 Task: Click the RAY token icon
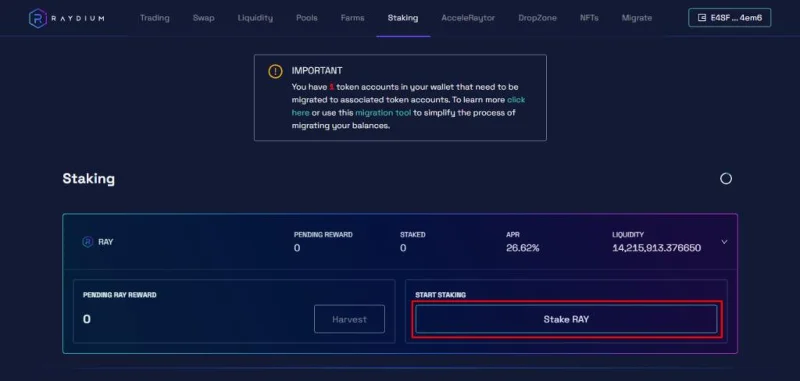(88, 242)
